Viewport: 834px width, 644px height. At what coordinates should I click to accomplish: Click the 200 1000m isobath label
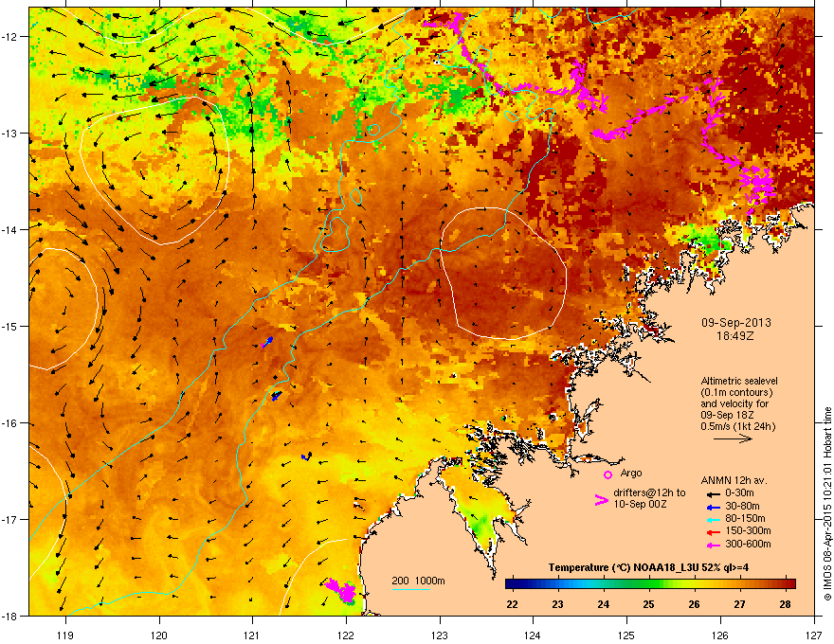419,581
